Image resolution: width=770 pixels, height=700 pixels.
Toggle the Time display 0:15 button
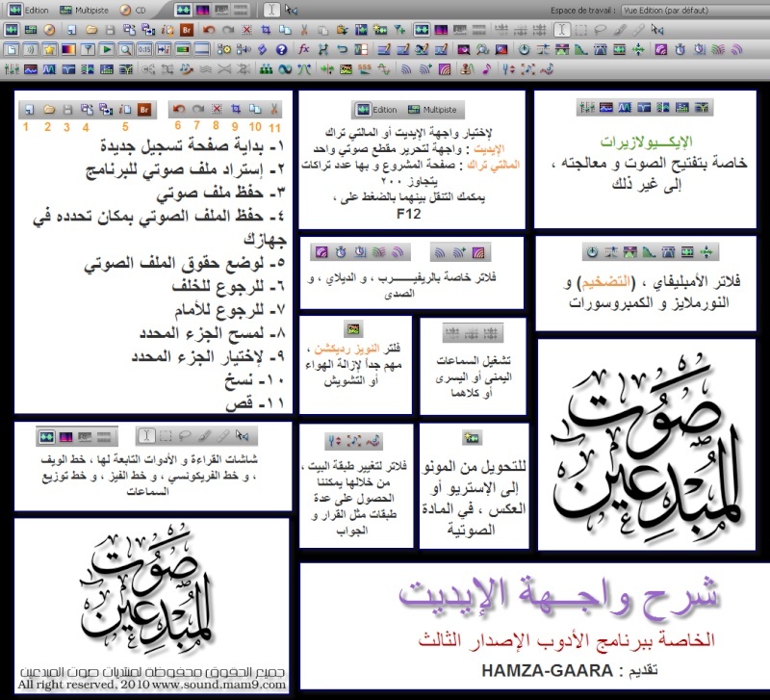[x=144, y=50]
